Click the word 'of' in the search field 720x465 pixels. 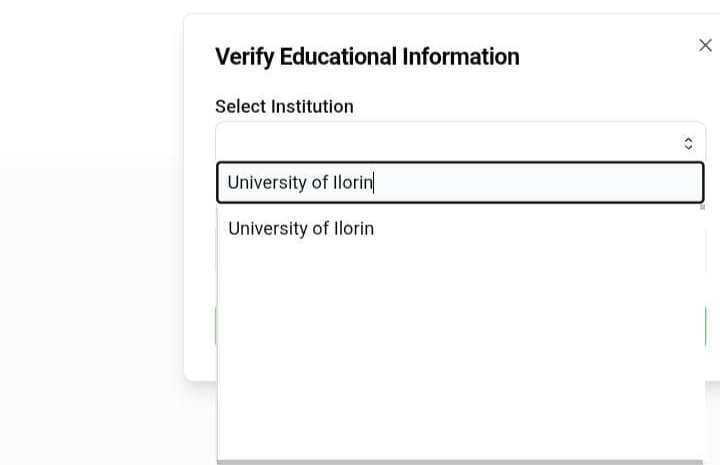[320, 183]
